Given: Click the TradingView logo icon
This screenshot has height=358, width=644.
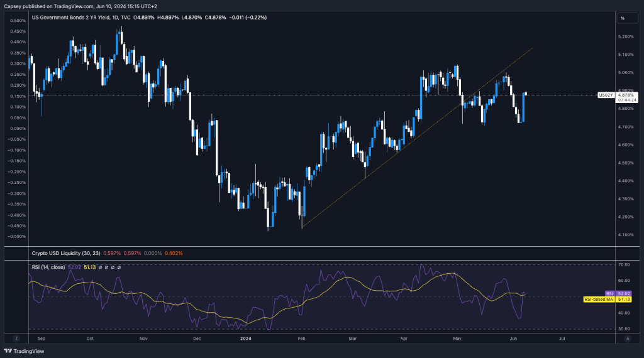Looking at the screenshot, I should [8, 352].
